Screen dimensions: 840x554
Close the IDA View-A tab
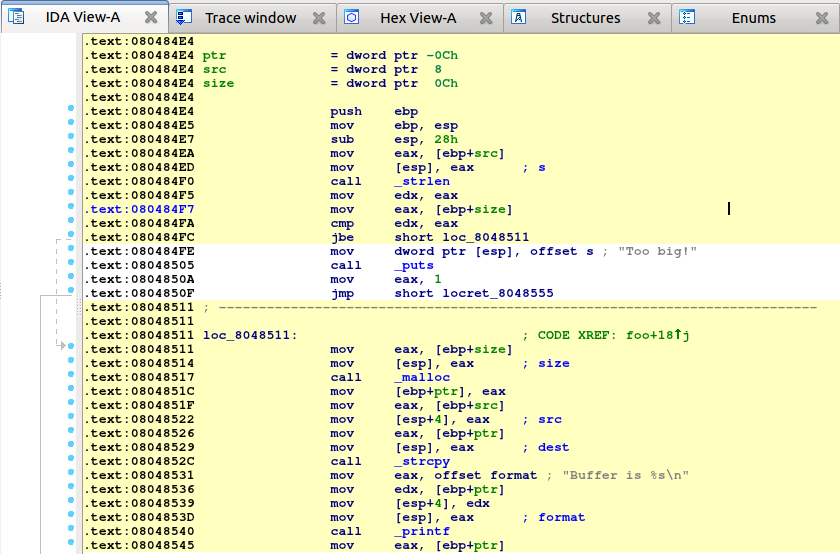click(x=150, y=18)
